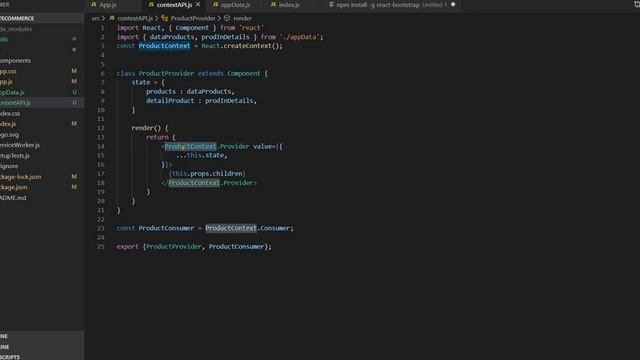The width and height of the screenshot is (640, 360).
Task: Close the contextAPI.js tab
Action: coord(198,4)
